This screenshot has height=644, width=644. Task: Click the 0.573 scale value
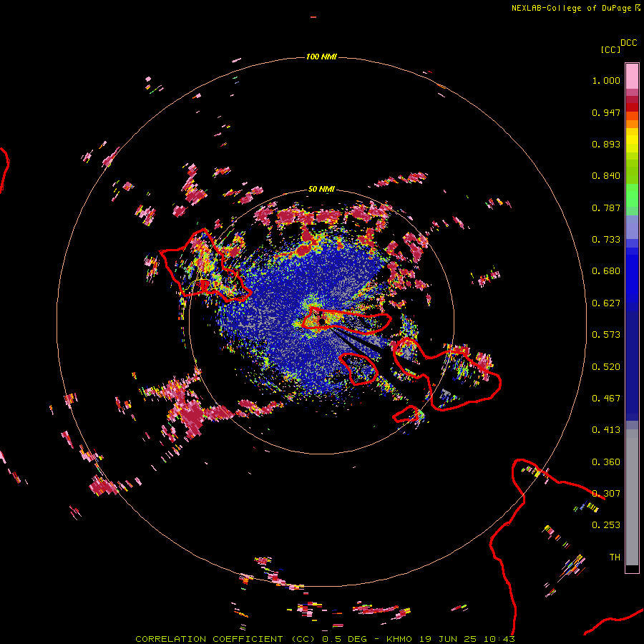pyautogui.click(x=606, y=335)
